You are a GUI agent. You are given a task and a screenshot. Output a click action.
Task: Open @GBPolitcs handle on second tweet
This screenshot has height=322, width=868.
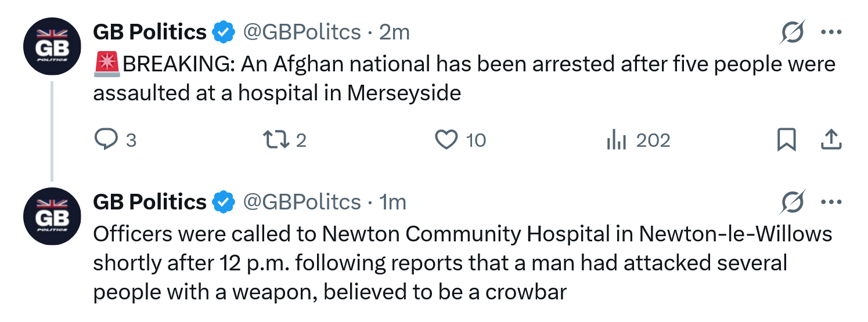(301, 202)
